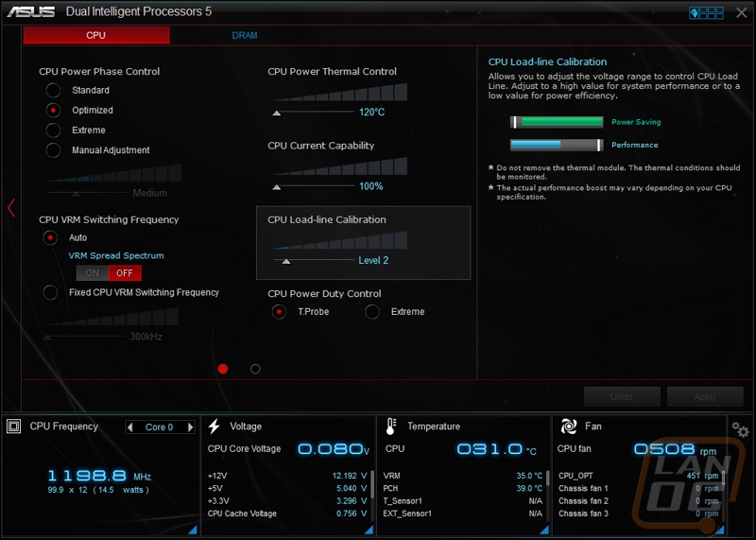This screenshot has width=756, height=540.
Task: Click the Apply button
Action: coord(705,397)
